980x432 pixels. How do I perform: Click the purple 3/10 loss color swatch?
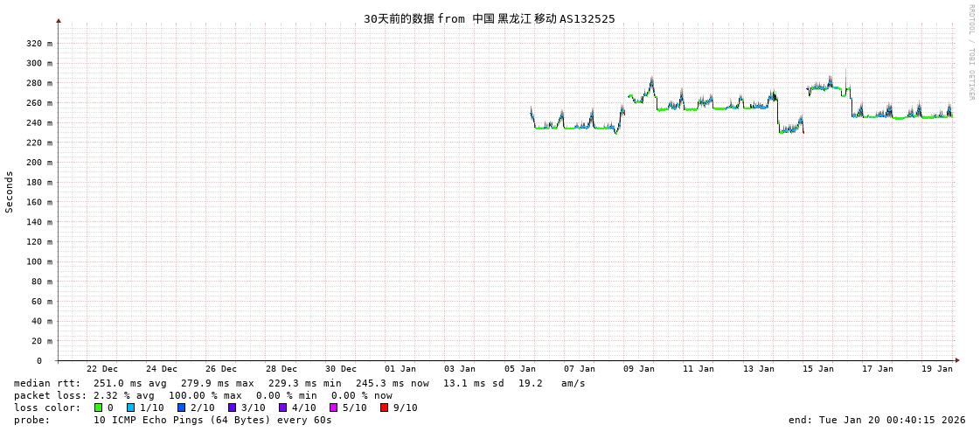(232, 408)
